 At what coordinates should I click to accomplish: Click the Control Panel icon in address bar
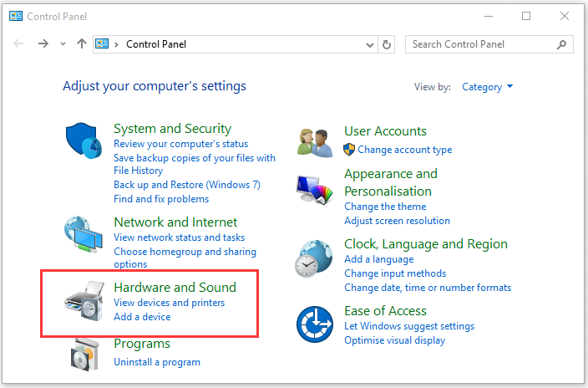coord(102,44)
